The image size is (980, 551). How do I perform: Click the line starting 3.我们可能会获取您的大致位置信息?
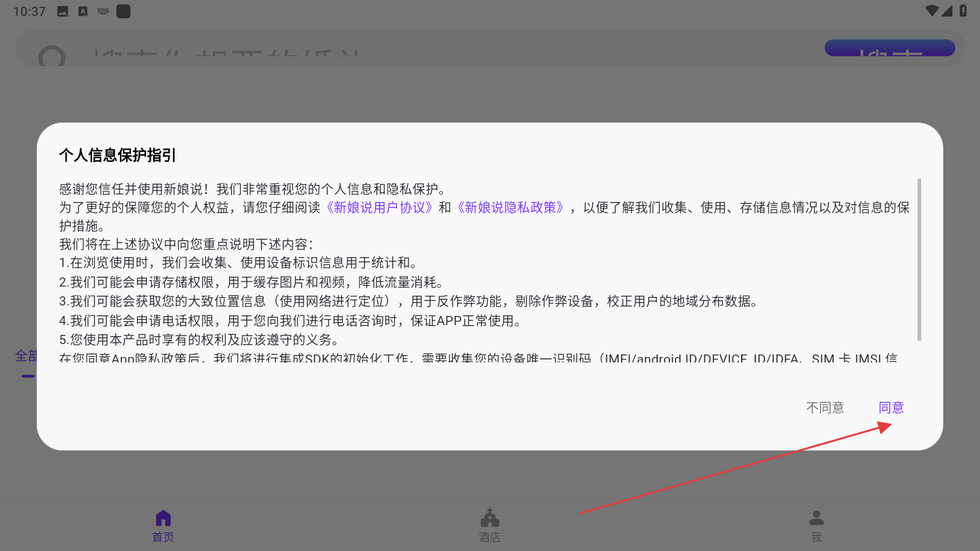coord(410,301)
